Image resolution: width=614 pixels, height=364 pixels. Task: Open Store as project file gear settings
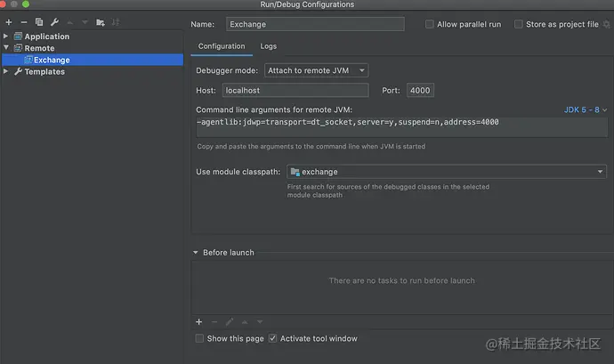(x=607, y=24)
